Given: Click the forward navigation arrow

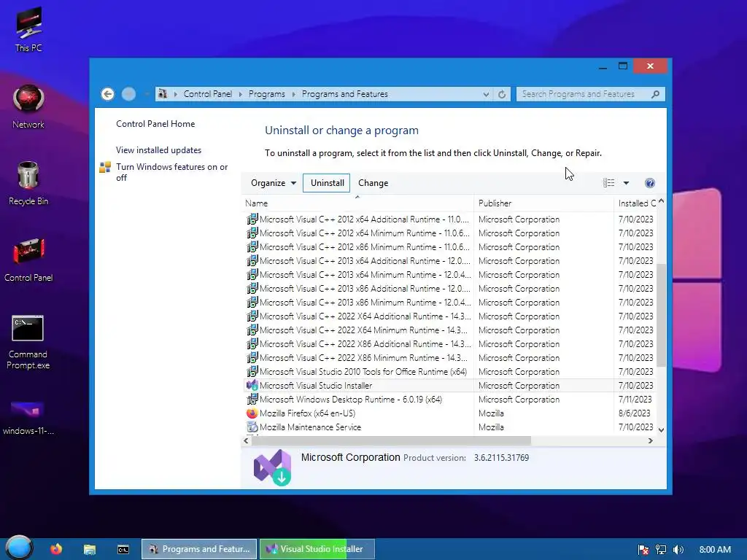Looking at the screenshot, I should [128, 94].
